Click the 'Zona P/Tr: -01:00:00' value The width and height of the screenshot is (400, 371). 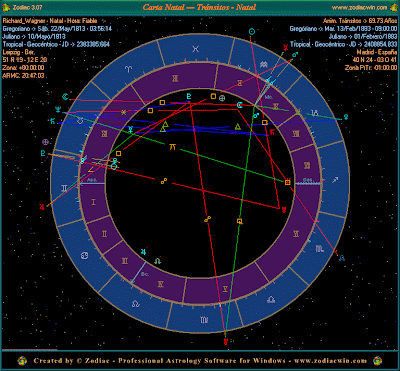pyautogui.click(x=371, y=68)
